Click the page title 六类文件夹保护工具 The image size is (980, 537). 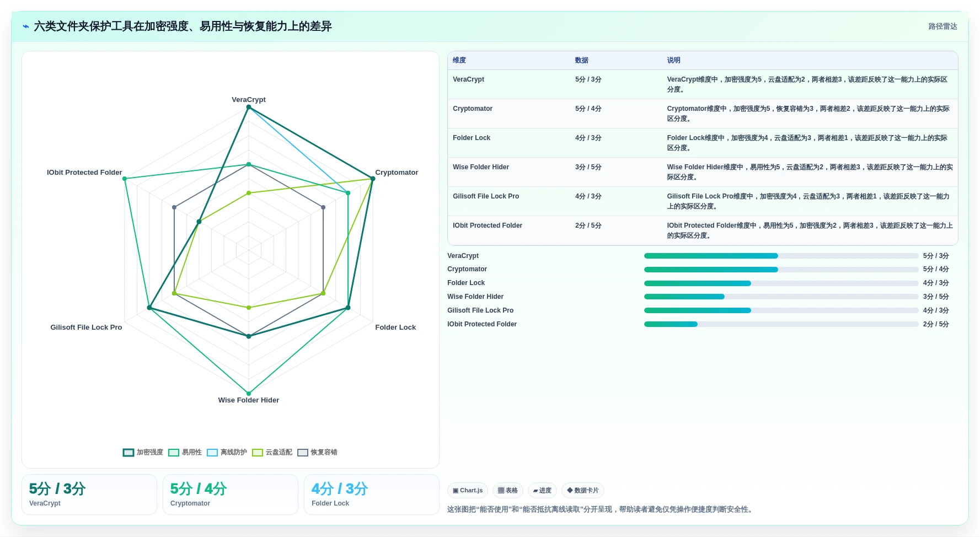point(183,26)
